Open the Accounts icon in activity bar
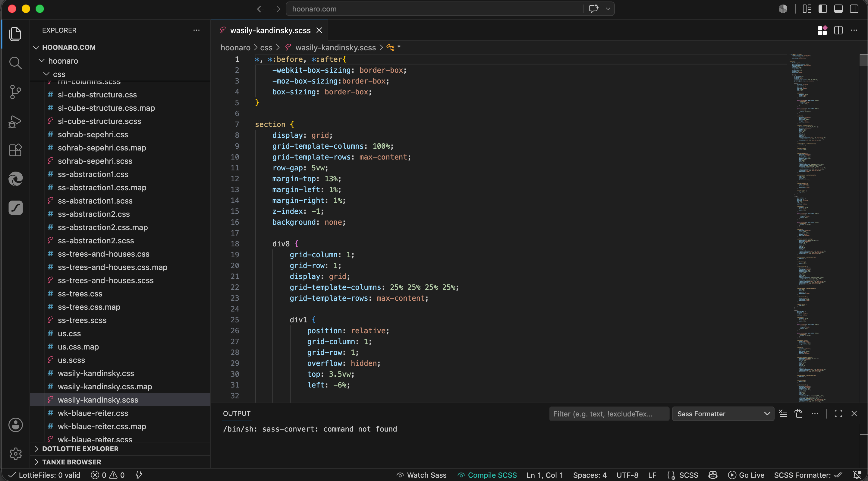 [x=15, y=425]
